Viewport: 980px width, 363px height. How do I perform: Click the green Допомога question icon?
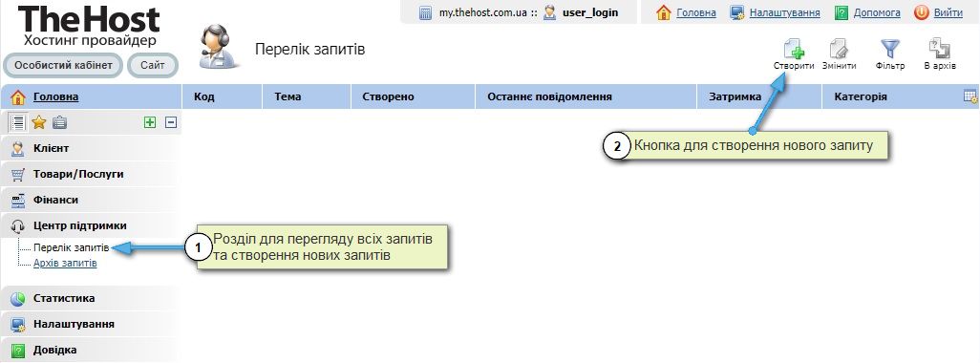842,12
